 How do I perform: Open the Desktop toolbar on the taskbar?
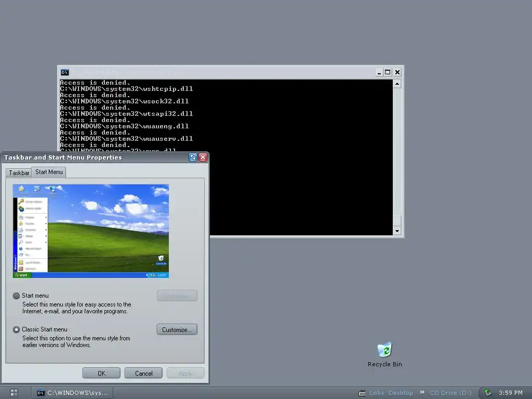coord(401,393)
